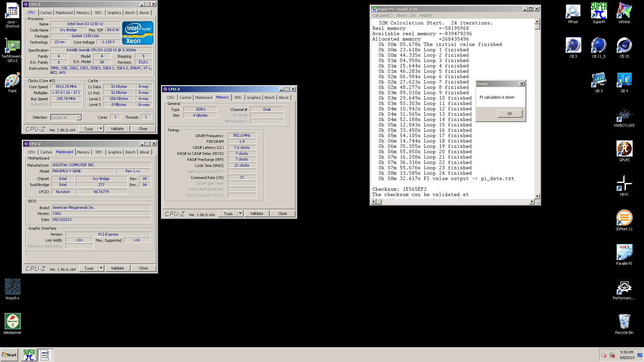Click the motherboard Model MAXIMUS V GENE
The image size is (644, 362).
point(83,171)
